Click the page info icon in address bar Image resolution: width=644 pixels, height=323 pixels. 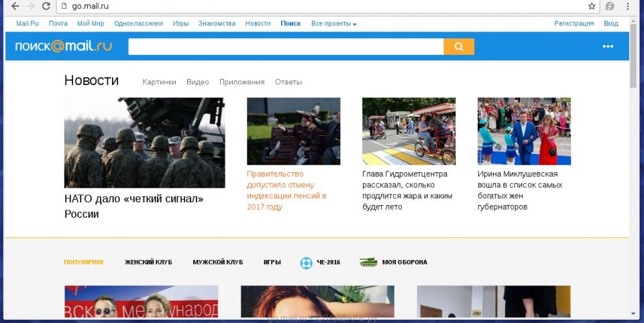(x=64, y=6)
